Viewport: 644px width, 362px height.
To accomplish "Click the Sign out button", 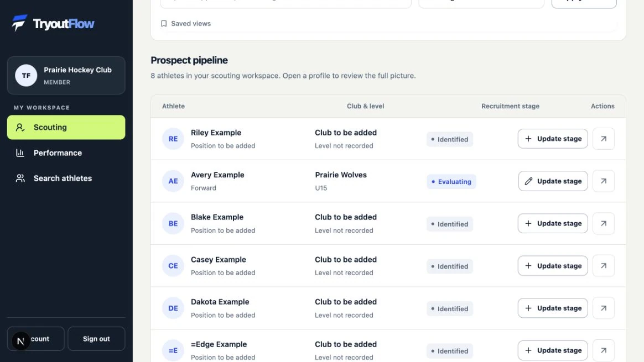I will 96,339.
